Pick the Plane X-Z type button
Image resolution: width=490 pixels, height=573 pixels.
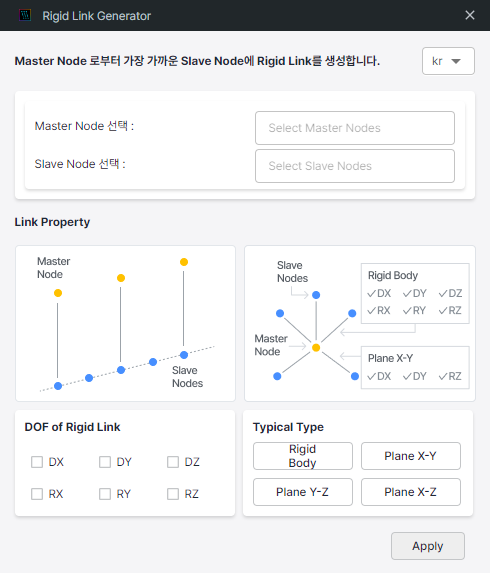[411, 492]
